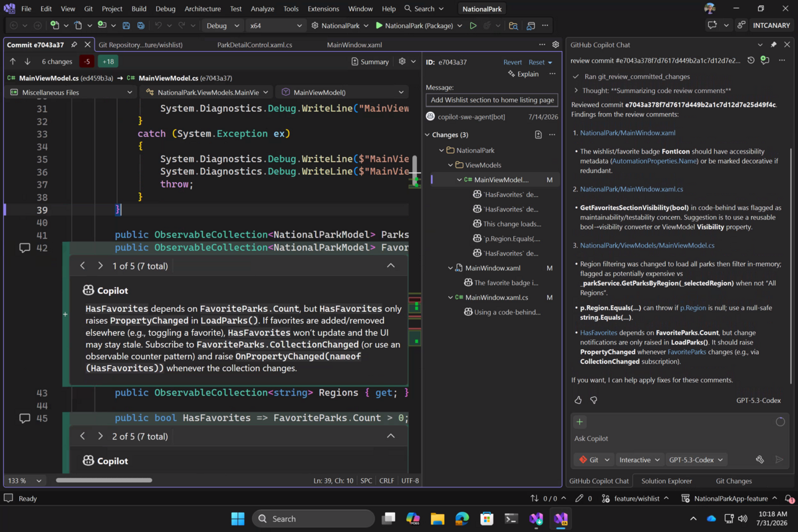Screen dimensions: 798x532
Task: Click AutomationProperties.Name link
Action: pos(654,161)
